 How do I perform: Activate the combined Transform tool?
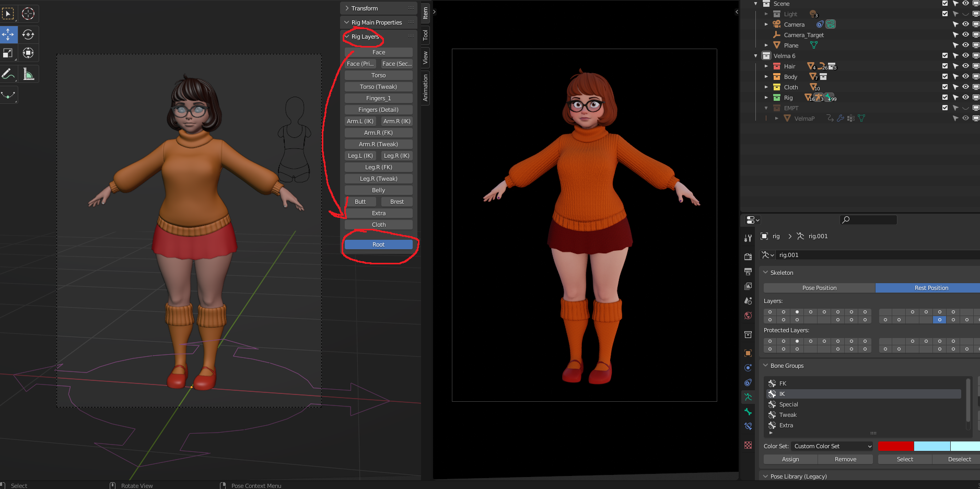click(x=28, y=53)
